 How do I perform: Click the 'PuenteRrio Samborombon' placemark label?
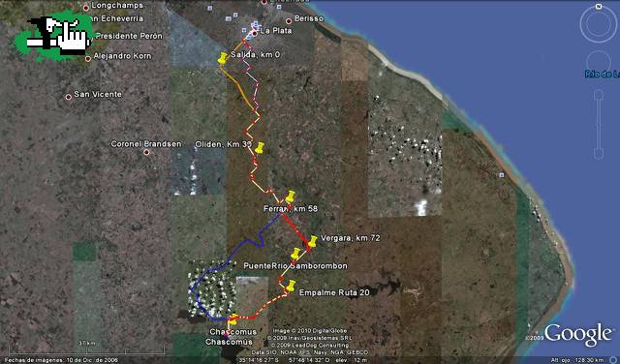[x=295, y=266]
